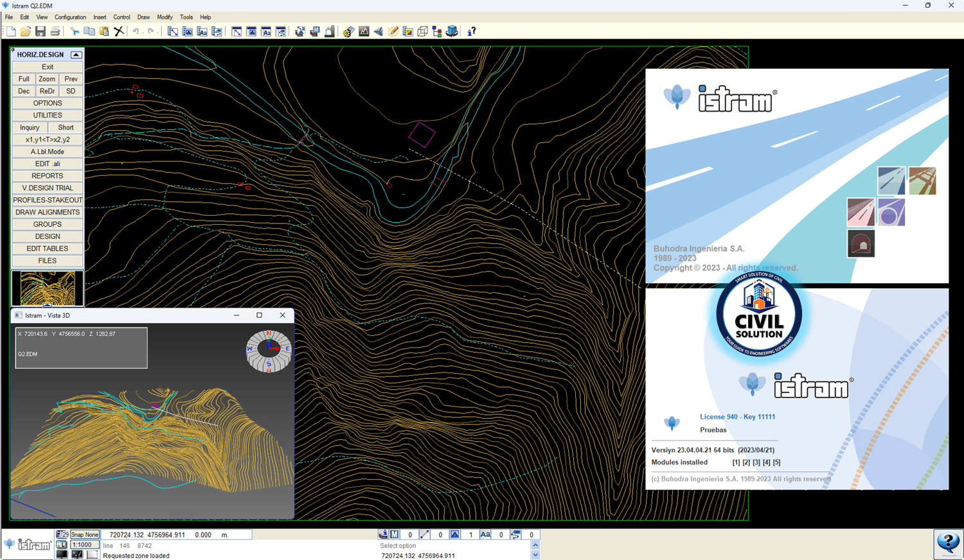Click the compass gizmo in Vista 3D
This screenshot has height=560, width=964.
pyautogui.click(x=269, y=351)
